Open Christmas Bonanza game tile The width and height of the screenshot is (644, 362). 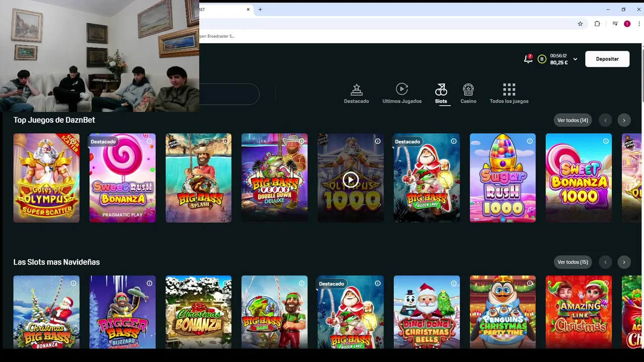(198, 312)
